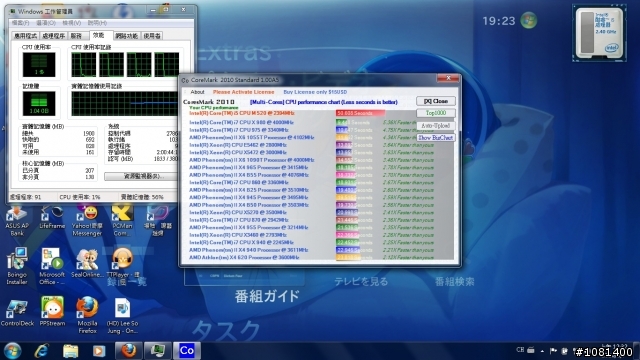Switch to Task Manager via its taskbar button
The height and width of the screenshot is (360, 640).
(157, 351)
